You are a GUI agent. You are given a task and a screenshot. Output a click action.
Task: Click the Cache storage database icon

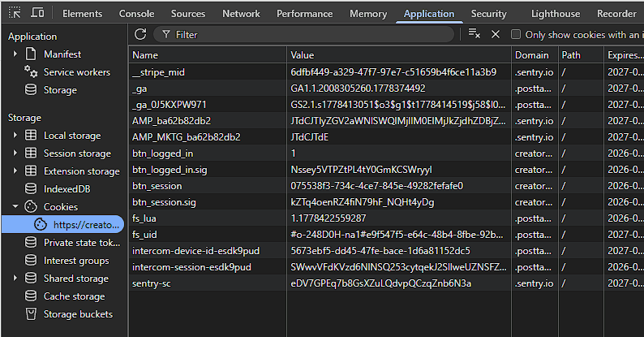pos(31,296)
